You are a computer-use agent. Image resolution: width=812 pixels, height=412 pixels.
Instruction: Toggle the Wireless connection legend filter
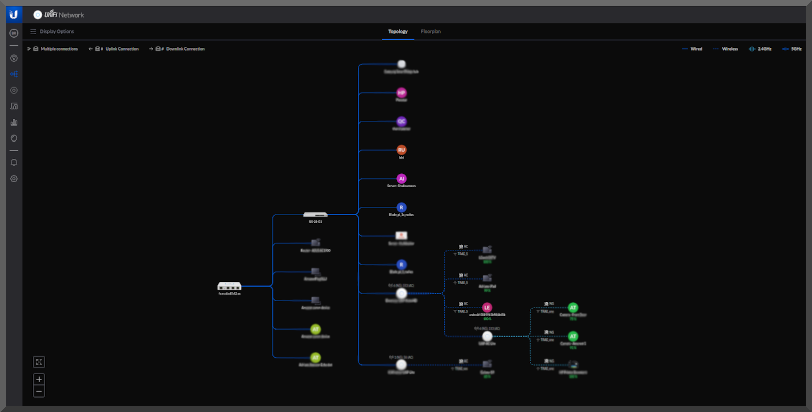(x=727, y=48)
